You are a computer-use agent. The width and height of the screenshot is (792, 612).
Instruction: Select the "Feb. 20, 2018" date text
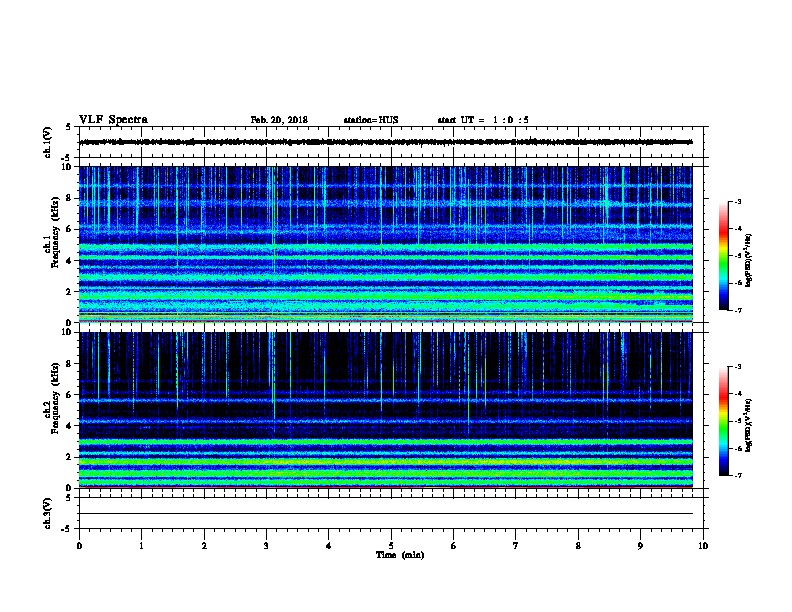[x=279, y=120]
